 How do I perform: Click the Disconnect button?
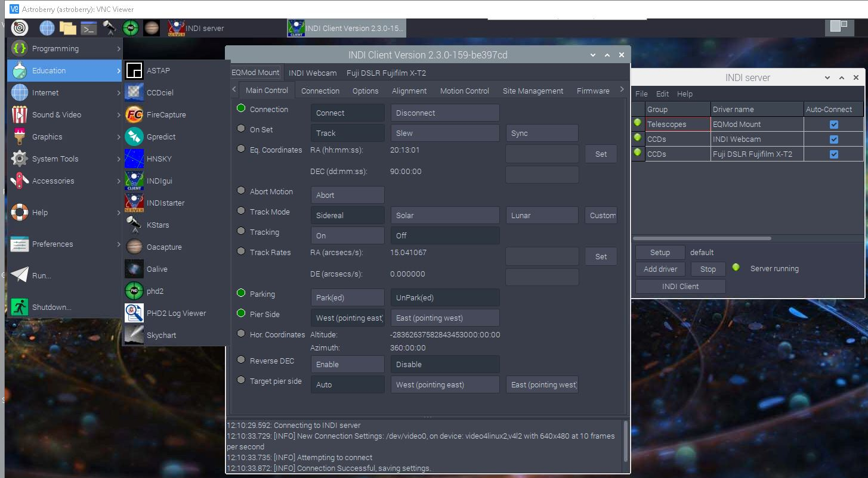[x=445, y=113]
